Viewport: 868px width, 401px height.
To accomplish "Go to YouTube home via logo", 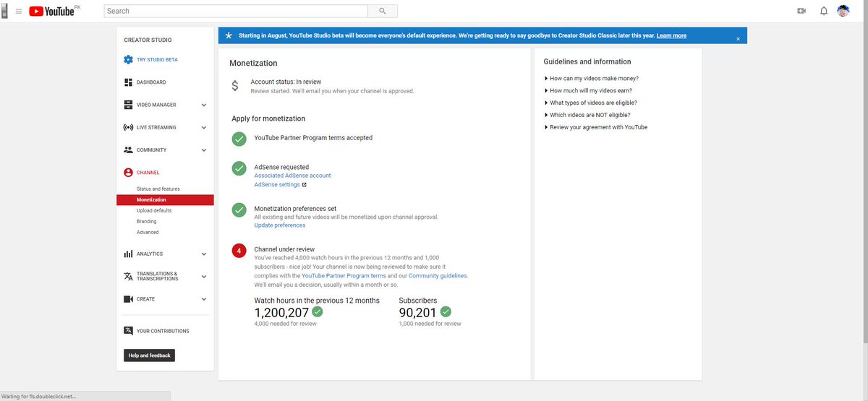I will point(52,12).
